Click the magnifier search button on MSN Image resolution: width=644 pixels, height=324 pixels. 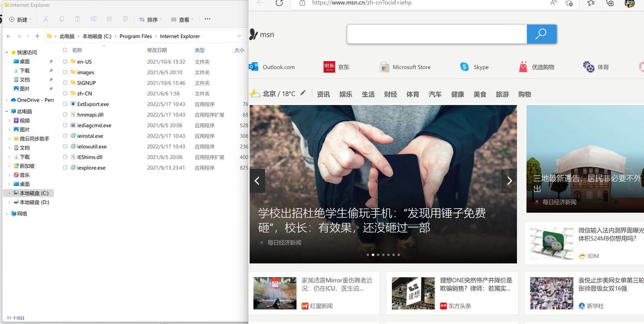pos(541,33)
